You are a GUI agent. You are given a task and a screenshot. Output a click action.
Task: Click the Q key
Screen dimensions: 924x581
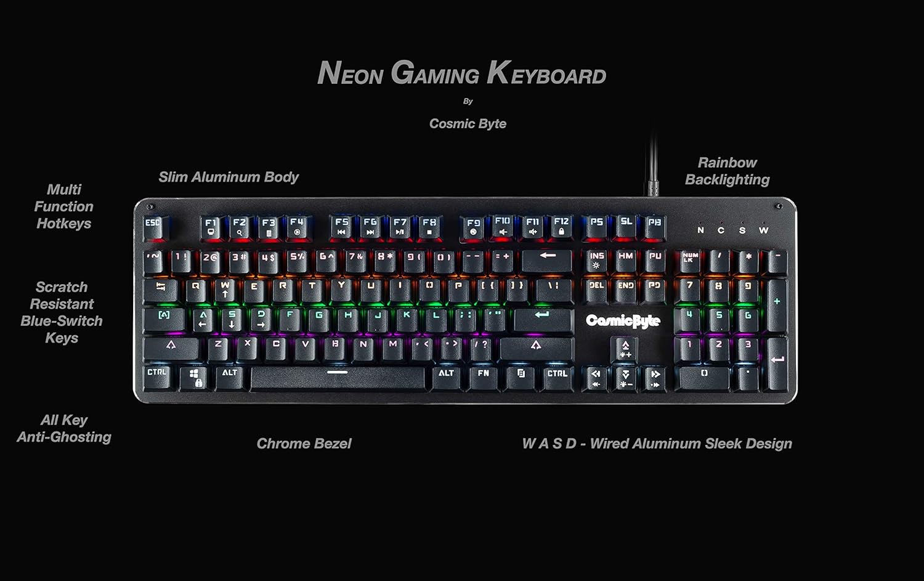point(196,290)
